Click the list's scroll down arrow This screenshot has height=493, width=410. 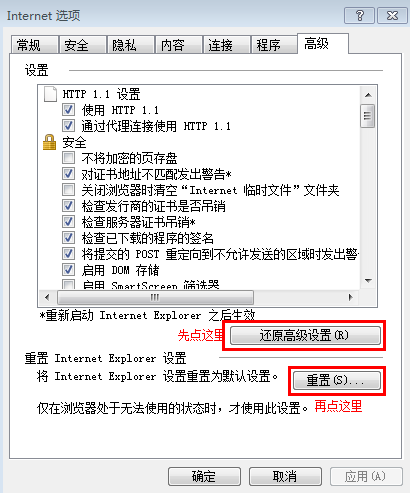368,281
